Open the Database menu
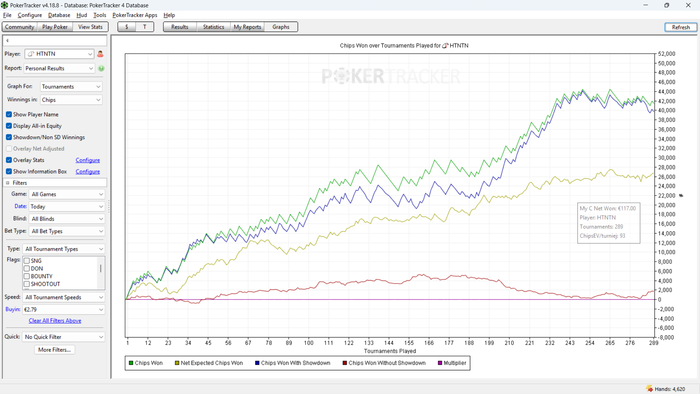This screenshot has width=700, height=394. coord(59,15)
